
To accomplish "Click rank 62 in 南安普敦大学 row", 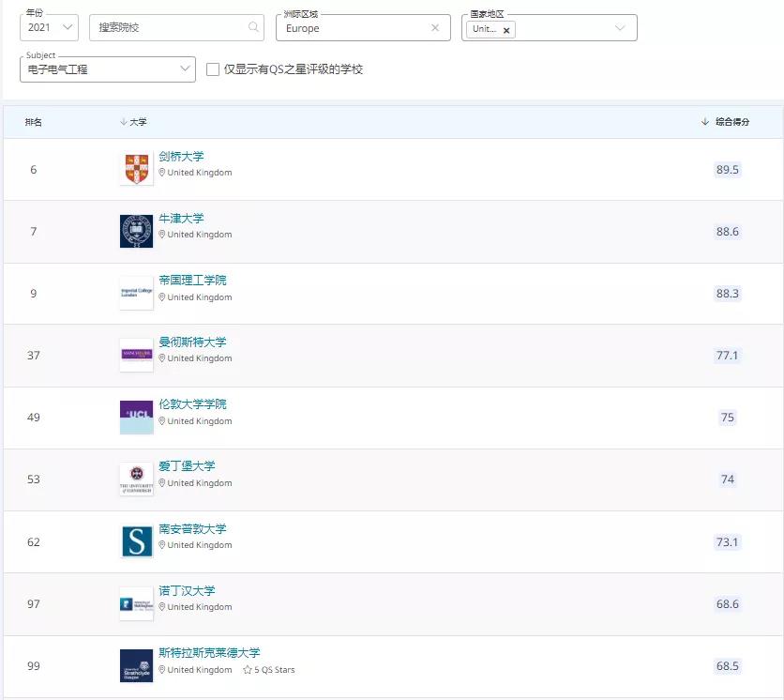I will tap(34, 541).
